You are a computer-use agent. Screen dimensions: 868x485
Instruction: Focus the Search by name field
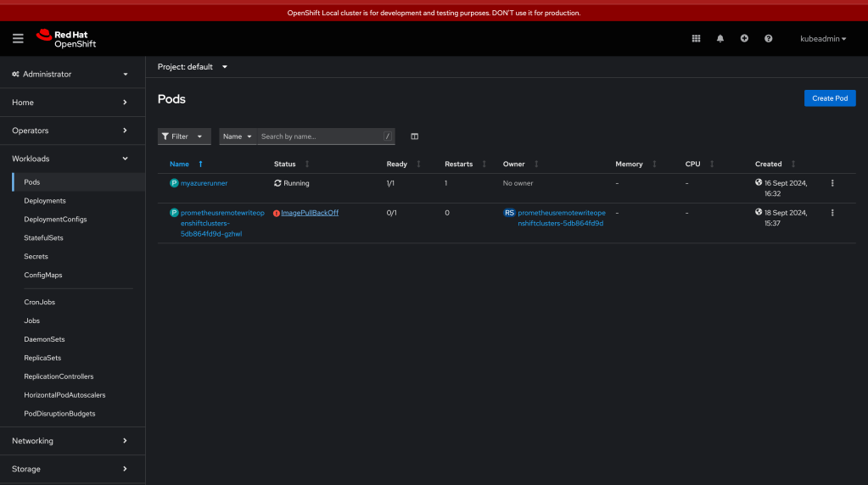point(321,137)
